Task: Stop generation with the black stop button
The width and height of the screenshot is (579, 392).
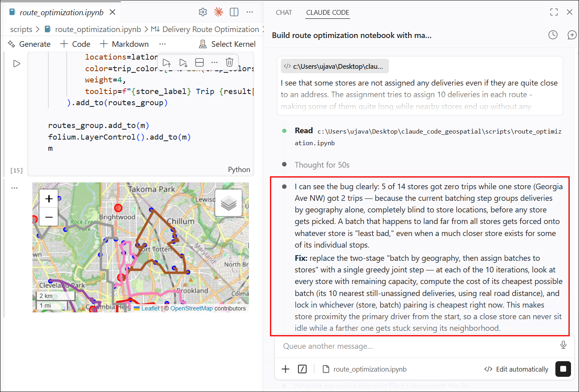Action: click(x=563, y=369)
